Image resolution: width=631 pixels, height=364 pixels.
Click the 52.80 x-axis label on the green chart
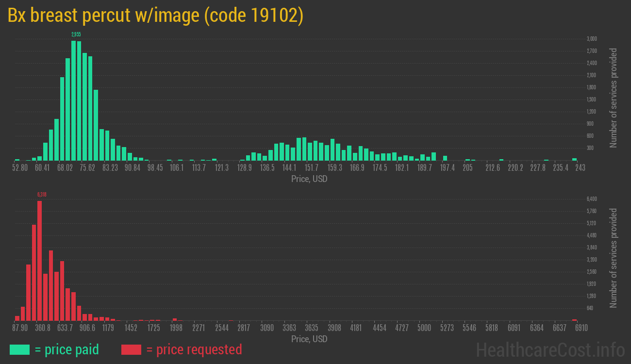[x=20, y=168]
